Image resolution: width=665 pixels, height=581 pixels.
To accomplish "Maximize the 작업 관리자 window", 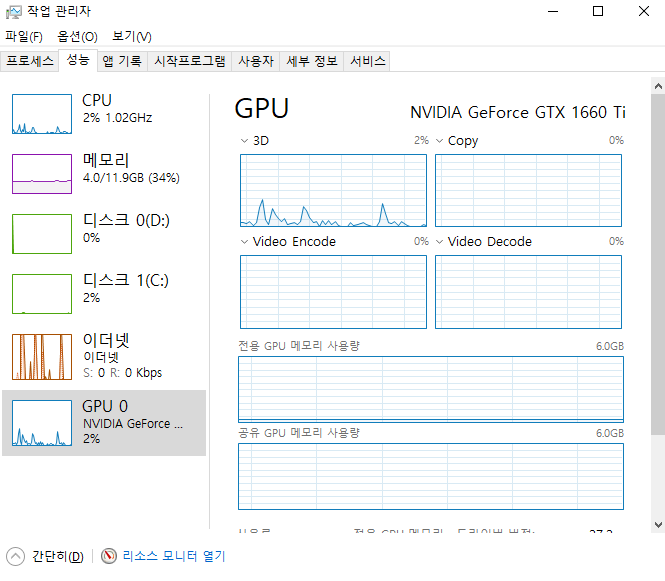I will point(598,11).
